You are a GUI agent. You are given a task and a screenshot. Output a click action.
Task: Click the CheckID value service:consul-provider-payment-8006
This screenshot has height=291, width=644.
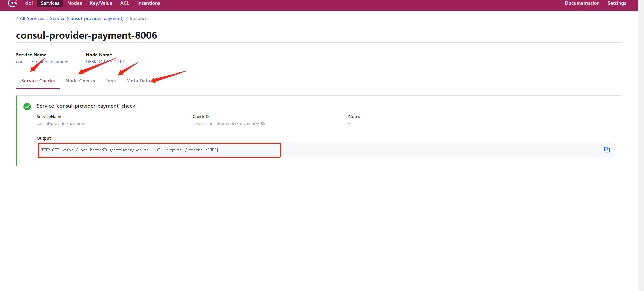point(229,124)
